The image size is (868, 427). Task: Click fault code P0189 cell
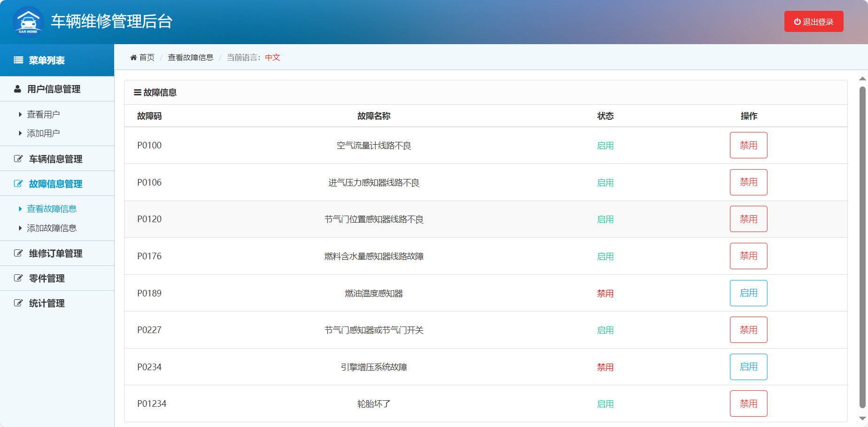tap(149, 294)
